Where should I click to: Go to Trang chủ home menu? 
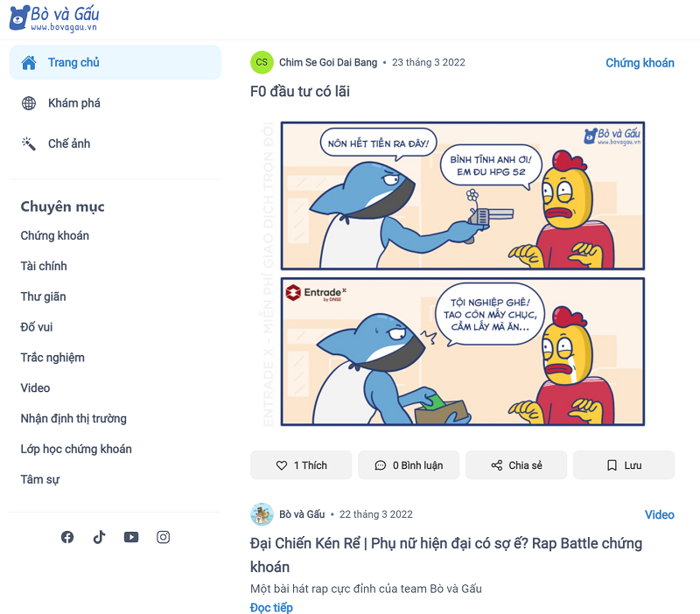[115, 62]
